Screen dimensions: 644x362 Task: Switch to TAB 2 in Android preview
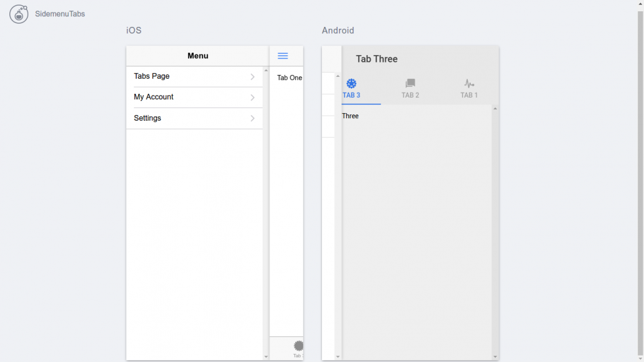pyautogui.click(x=410, y=95)
